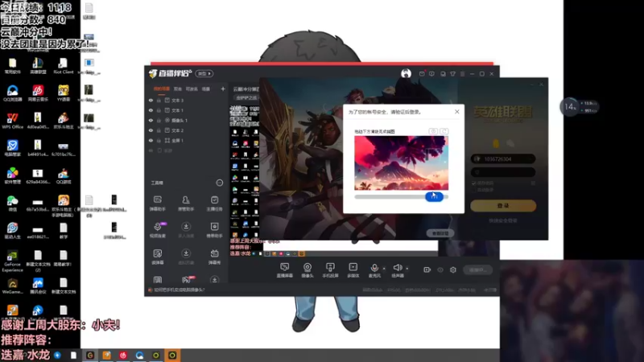
Task: Hide the 摄像头 1 source
Action: click(151, 120)
